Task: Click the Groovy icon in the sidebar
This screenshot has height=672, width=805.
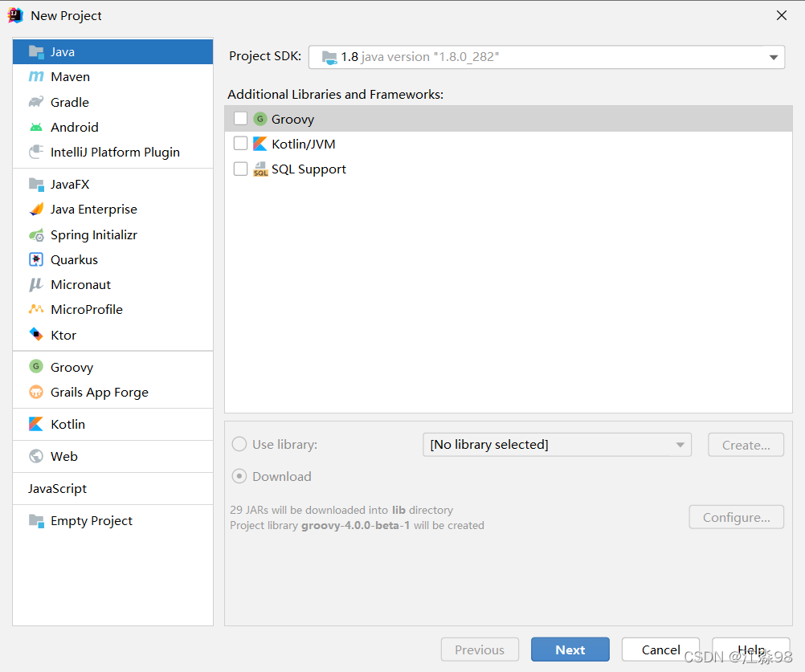Action: [36, 367]
